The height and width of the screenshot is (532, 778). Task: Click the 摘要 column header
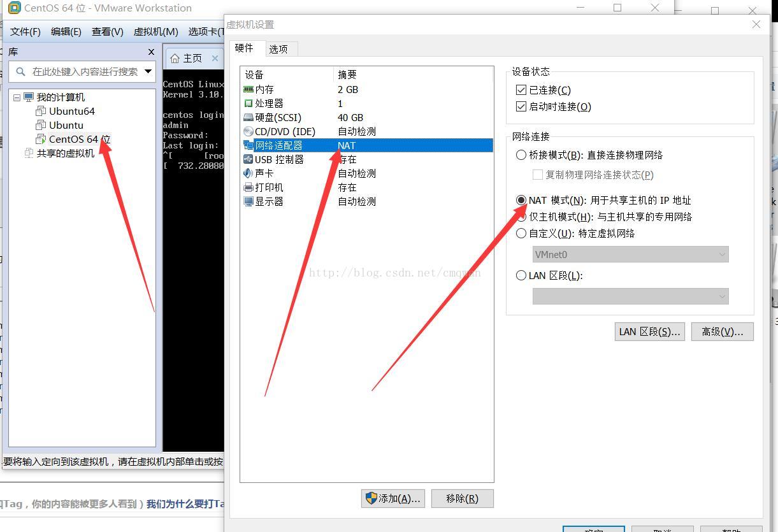pos(414,75)
